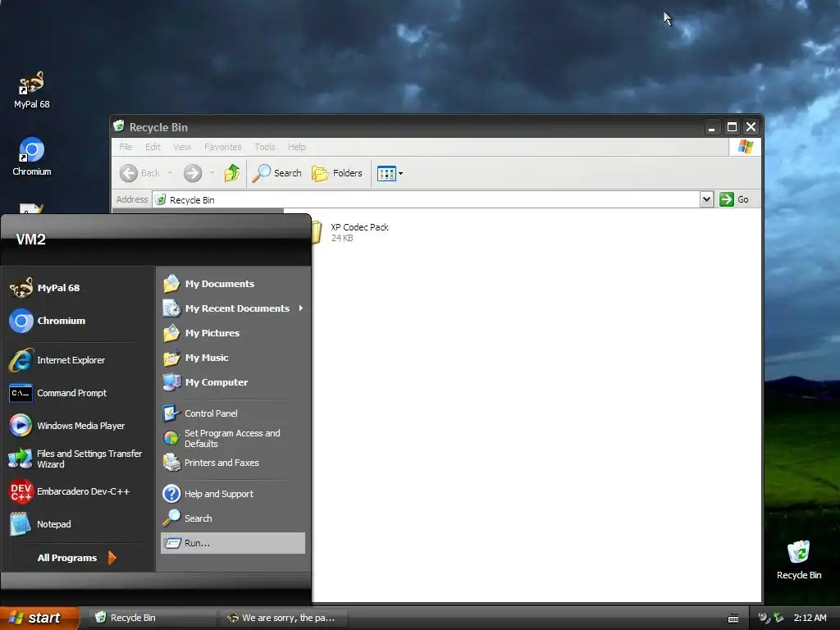Image resolution: width=840 pixels, height=630 pixels.
Task: Open the File menu
Action: pos(126,147)
